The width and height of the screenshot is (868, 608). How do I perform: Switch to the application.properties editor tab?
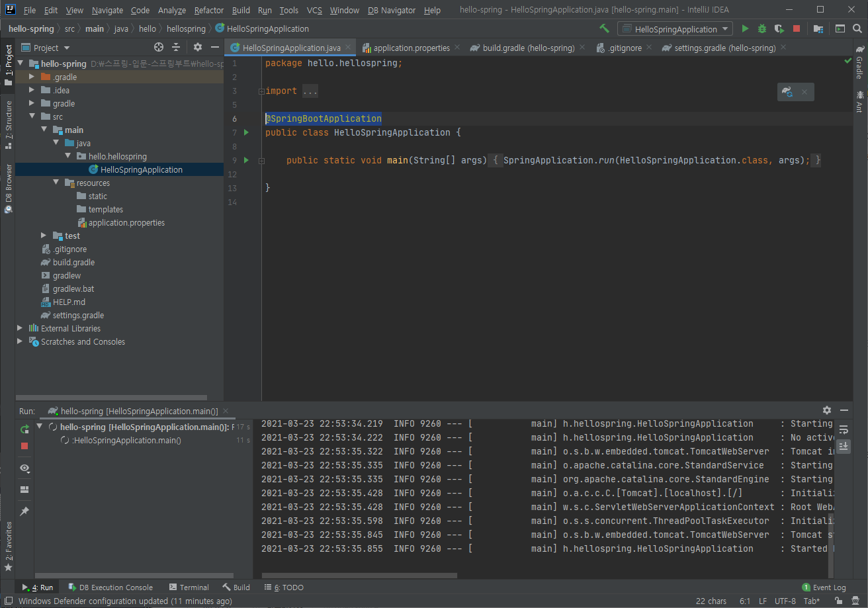coord(411,48)
